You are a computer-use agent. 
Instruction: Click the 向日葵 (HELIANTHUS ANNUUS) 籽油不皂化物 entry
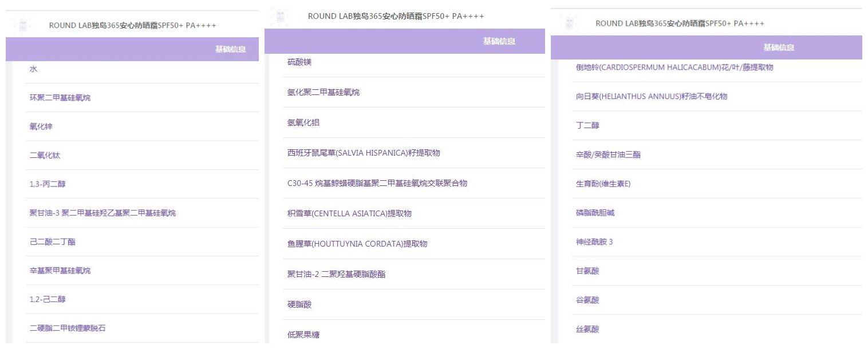[x=652, y=97]
